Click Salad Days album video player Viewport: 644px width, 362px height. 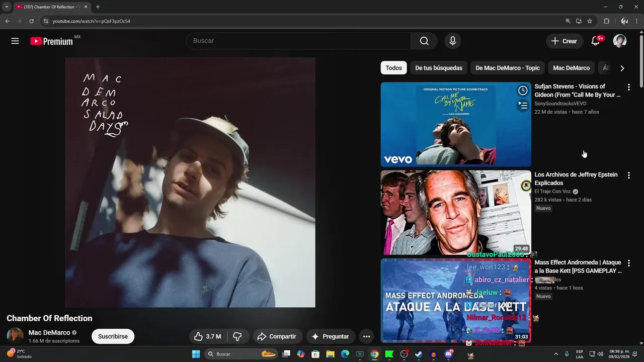pyautogui.click(x=190, y=182)
